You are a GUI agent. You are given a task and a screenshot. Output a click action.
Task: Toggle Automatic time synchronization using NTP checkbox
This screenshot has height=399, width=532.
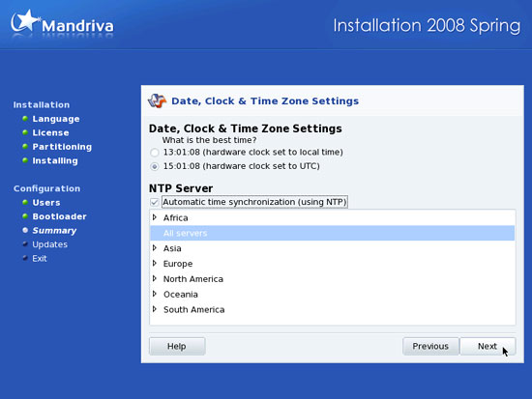pos(154,202)
